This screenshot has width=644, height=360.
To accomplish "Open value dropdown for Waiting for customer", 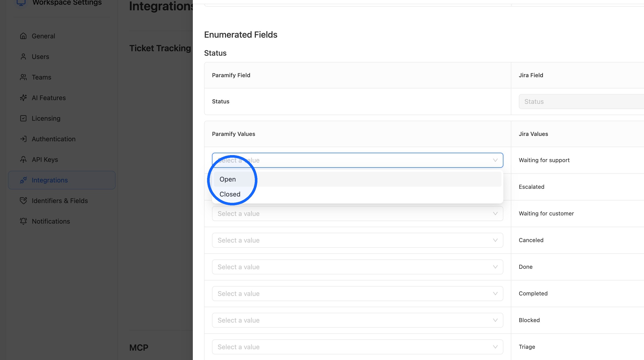I will [x=358, y=214].
